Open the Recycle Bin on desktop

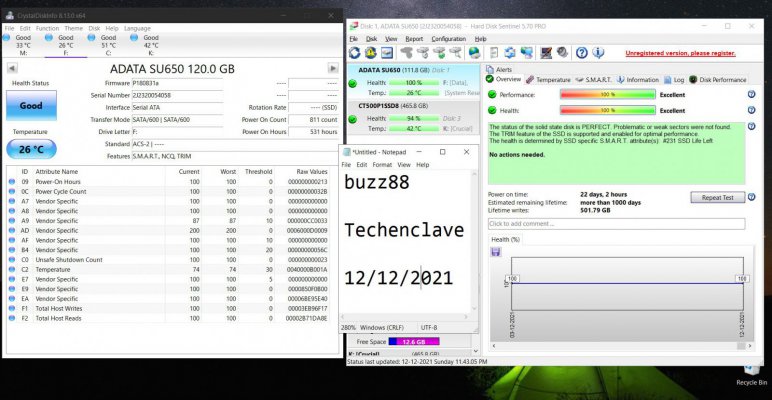point(751,374)
